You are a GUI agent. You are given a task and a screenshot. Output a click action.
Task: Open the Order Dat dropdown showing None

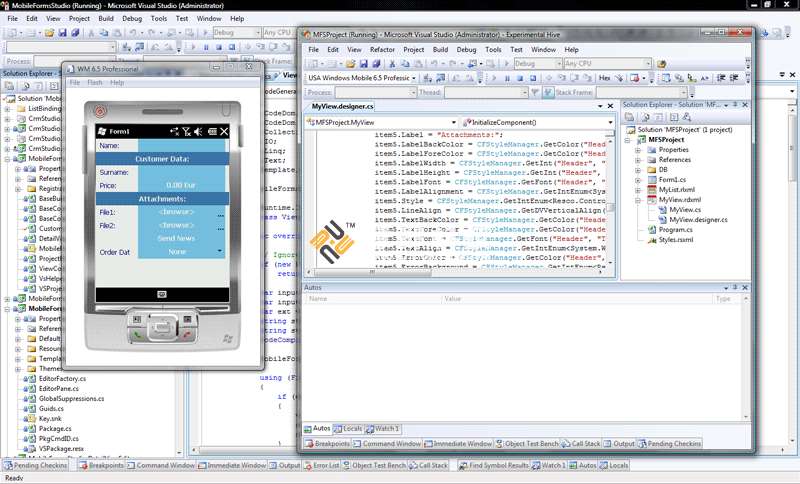tap(178, 252)
